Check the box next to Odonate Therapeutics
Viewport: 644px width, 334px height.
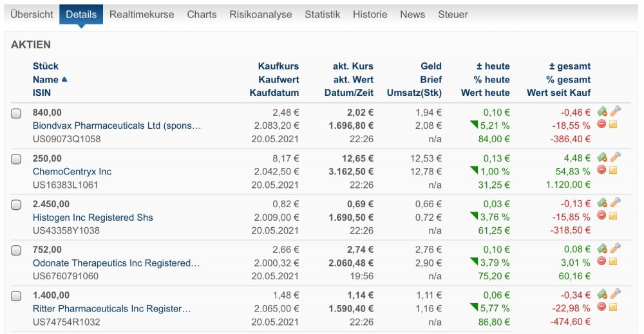pos(16,251)
